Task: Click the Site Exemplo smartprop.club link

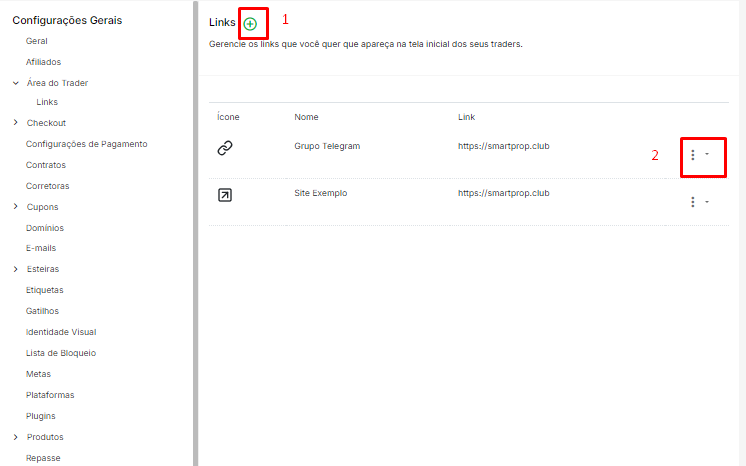Action: [x=503, y=193]
